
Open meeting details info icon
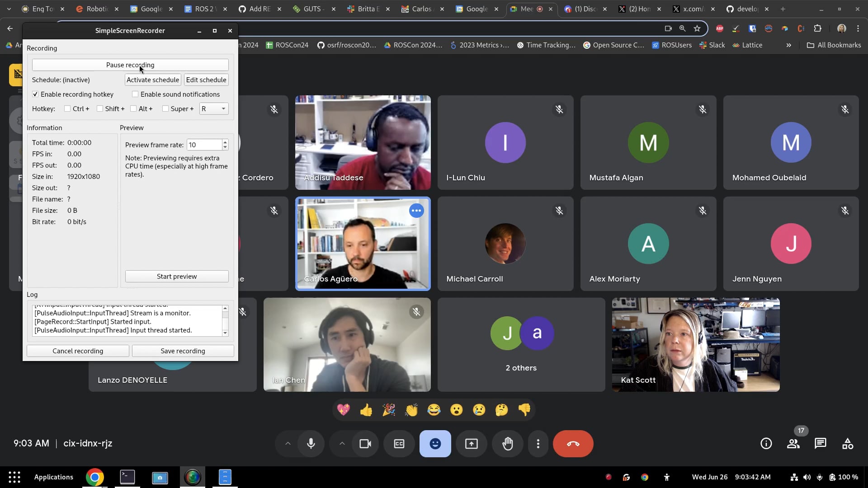(x=766, y=444)
